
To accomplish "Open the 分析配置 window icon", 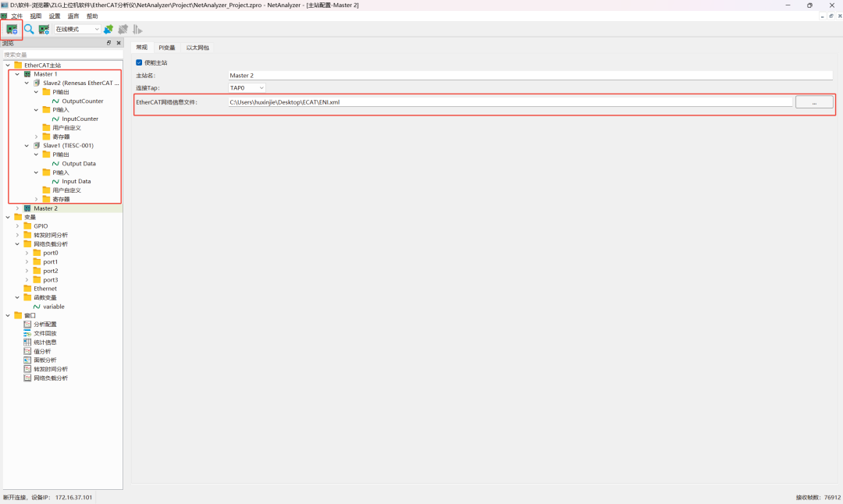I will (27, 324).
